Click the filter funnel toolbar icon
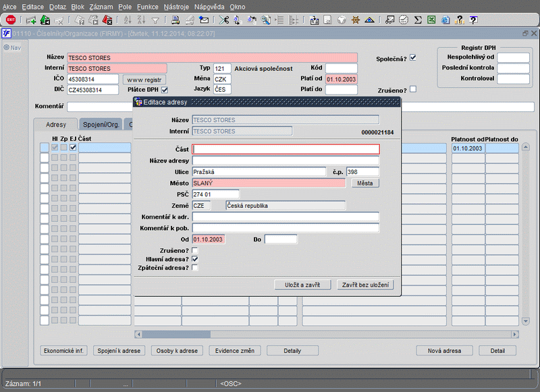The image size is (540, 392). (155, 21)
